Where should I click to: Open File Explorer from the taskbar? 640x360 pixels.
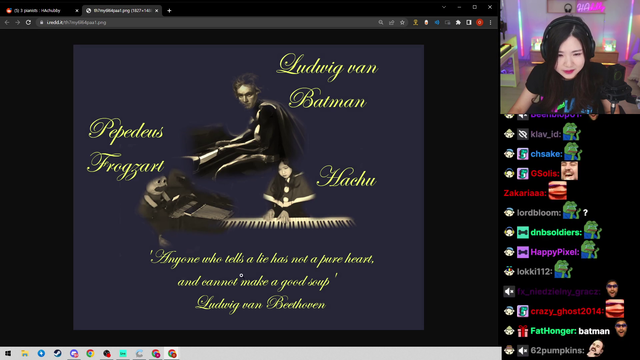25,353
